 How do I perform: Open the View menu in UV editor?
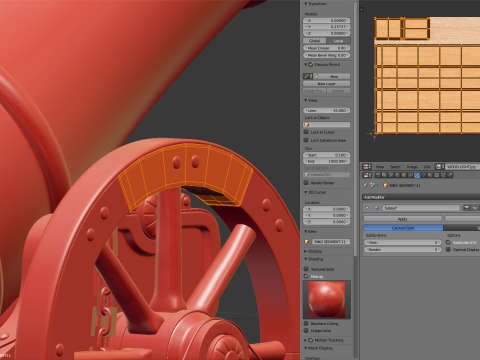click(380, 167)
